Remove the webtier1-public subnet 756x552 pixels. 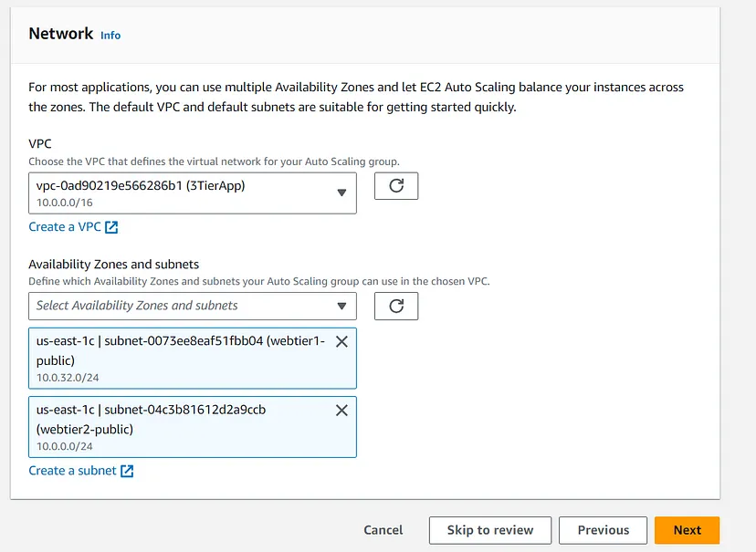click(342, 341)
